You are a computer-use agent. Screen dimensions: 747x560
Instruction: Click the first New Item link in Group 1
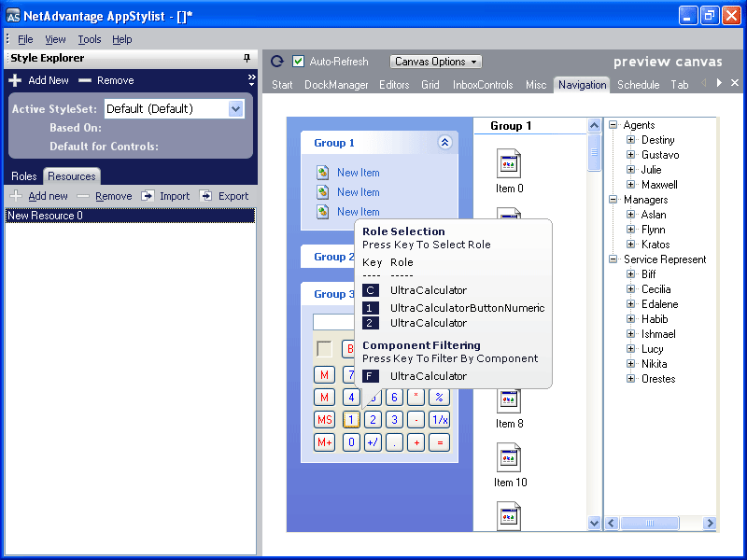pos(358,173)
